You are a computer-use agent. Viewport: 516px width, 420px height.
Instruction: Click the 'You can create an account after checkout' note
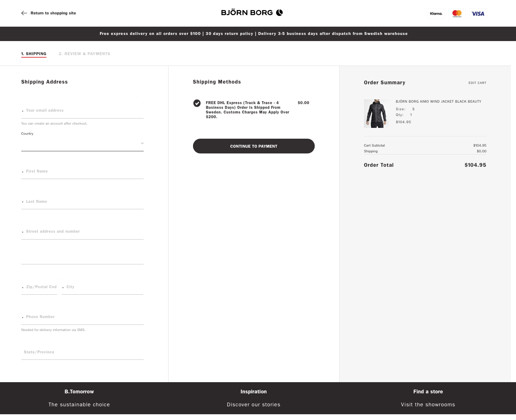(54, 124)
